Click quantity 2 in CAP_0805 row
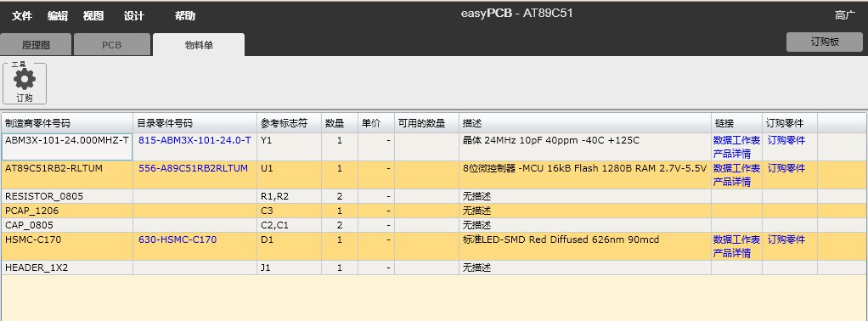 pyautogui.click(x=340, y=225)
